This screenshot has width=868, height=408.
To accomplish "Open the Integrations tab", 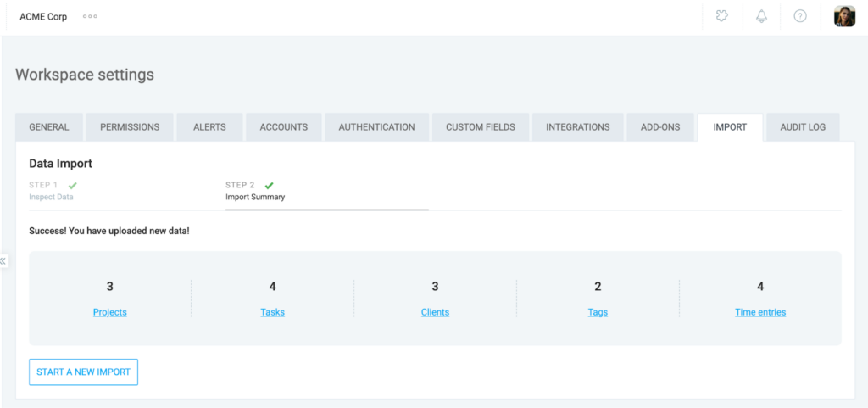I will click(x=577, y=127).
